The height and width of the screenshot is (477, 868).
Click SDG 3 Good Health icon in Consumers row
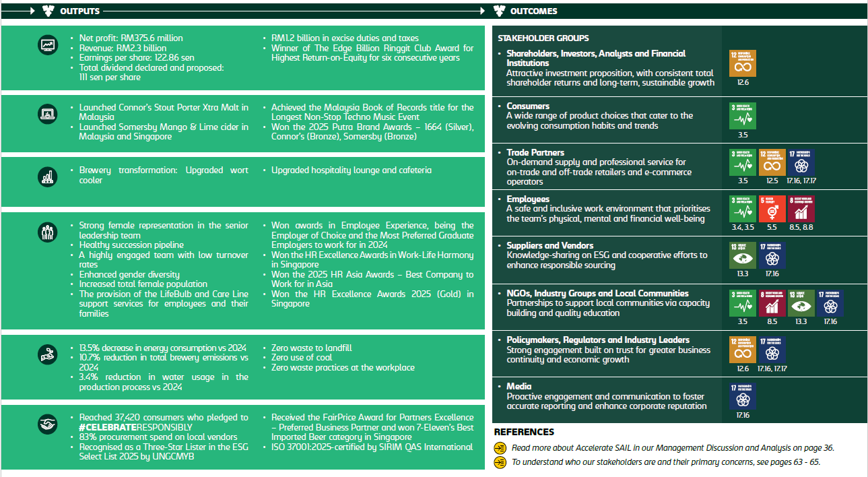click(743, 116)
